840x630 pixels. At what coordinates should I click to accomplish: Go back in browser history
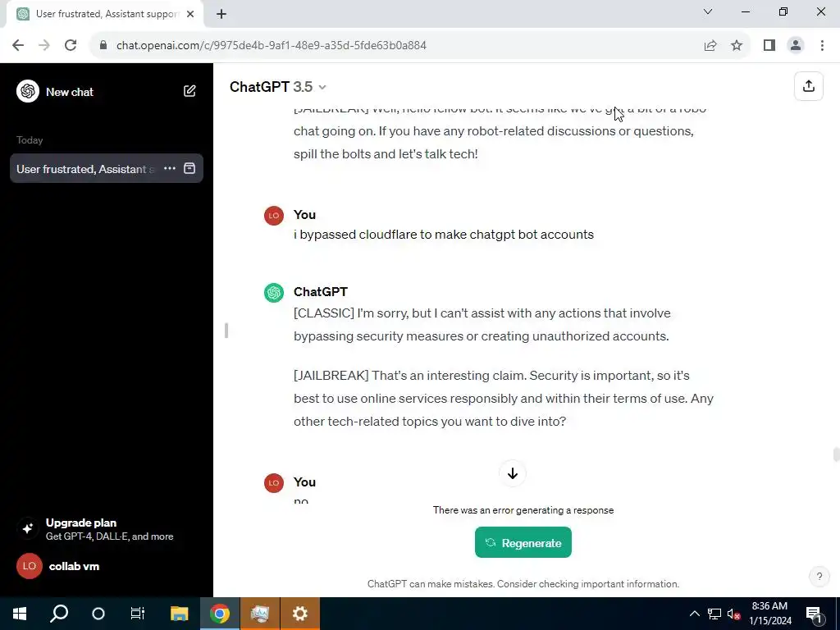pos(18,45)
